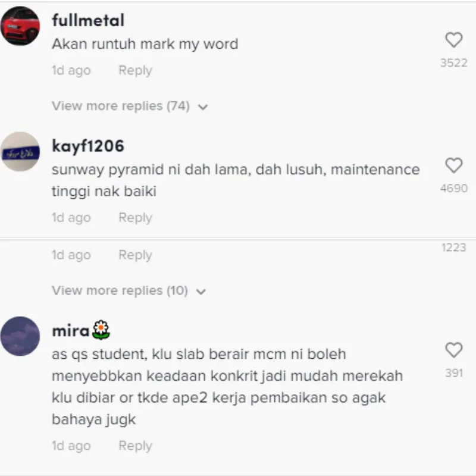The height and width of the screenshot is (476, 476).
Task: Open fullmetal's red car profile picture
Action: tap(20, 26)
